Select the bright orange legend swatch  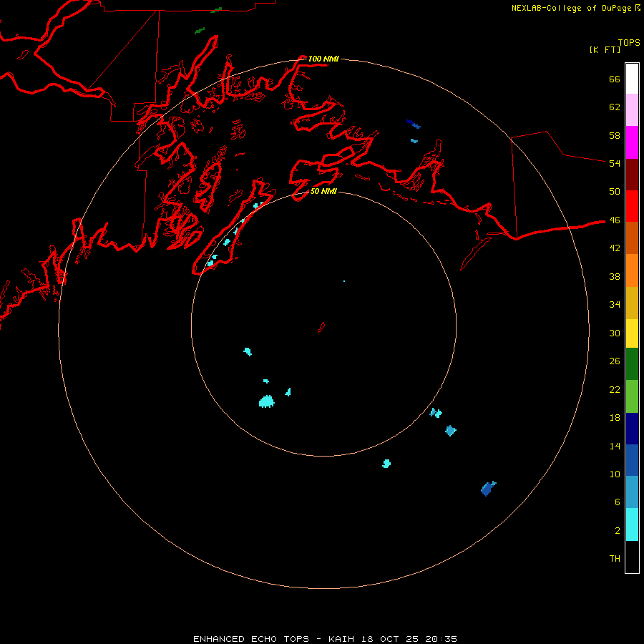pyautogui.click(x=632, y=270)
